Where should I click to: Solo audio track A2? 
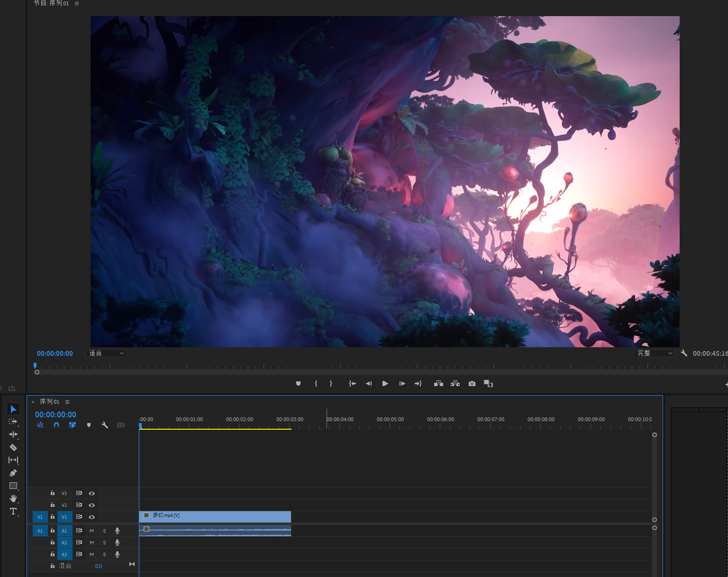(105, 543)
